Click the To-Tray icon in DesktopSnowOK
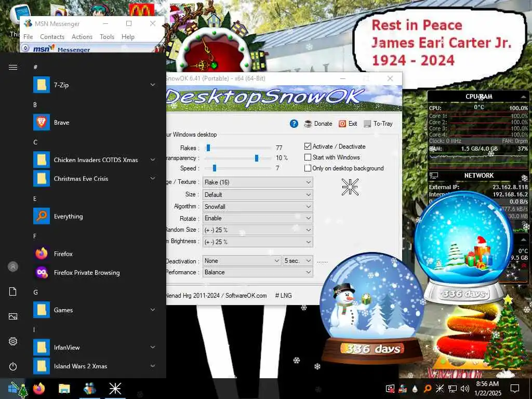Image resolution: width=532 pixels, height=399 pixels. 367,124
